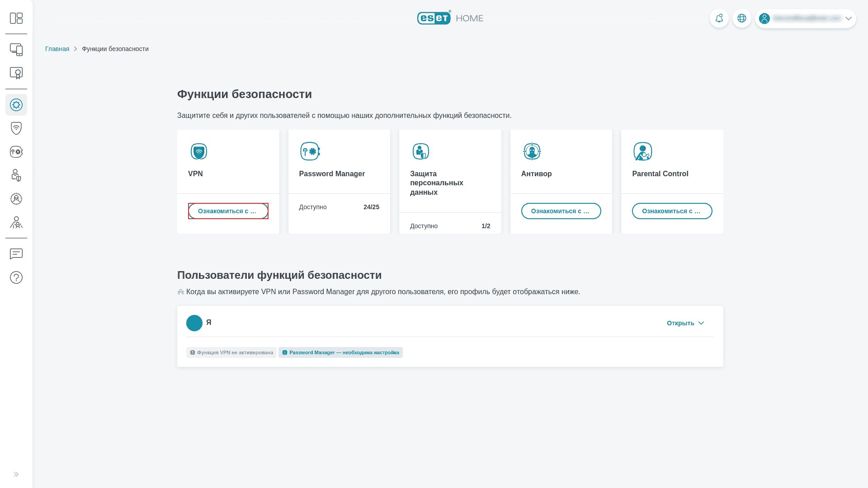Screen dimensions: 868x488
Task: Open the subscriptions certificate sidebar icon
Action: [16, 73]
